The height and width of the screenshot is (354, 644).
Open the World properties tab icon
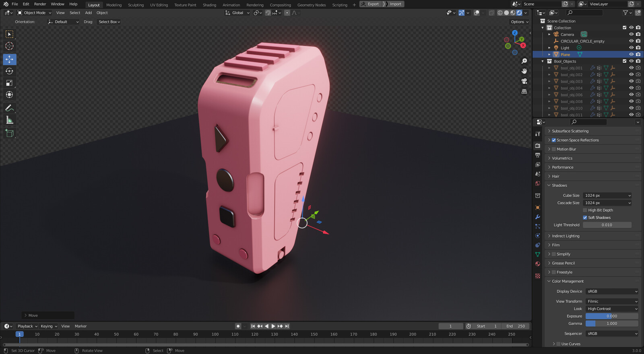click(x=538, y=183)
